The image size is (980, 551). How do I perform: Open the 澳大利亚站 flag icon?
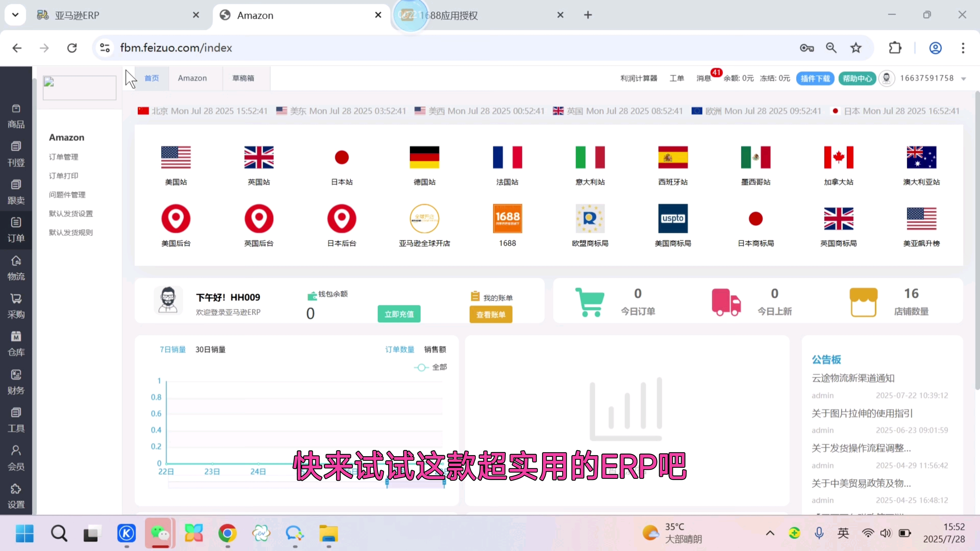(922, 157)
